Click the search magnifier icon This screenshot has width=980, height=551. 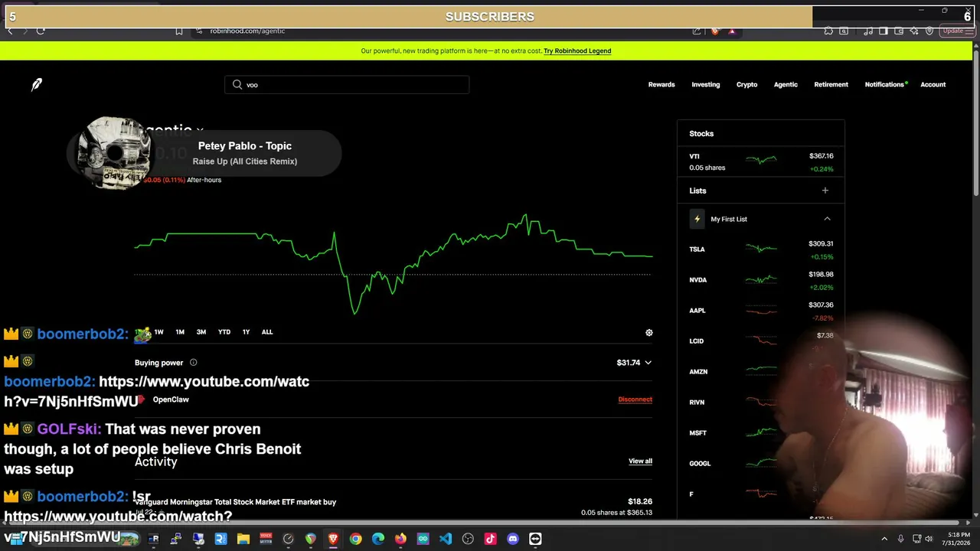click(237, 85)
